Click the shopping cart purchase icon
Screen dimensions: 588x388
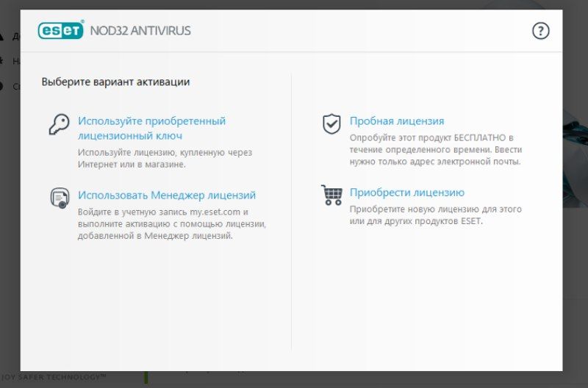point(331,195)
